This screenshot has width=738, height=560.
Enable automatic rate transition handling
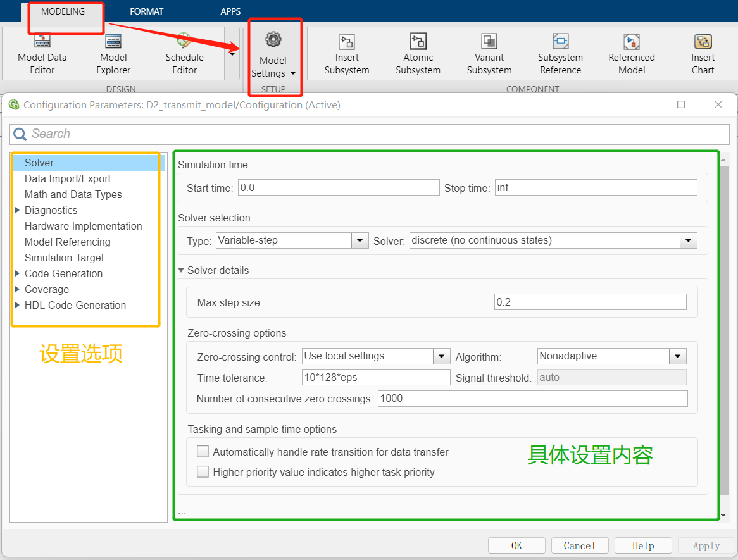pyautogui.click(x=203, y=452)
